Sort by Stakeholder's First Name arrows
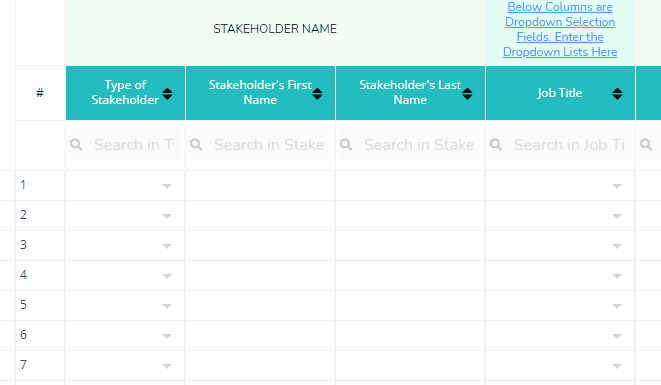This screenshot has width=661, height=385. pyautogui.click(x=317, y=94)
